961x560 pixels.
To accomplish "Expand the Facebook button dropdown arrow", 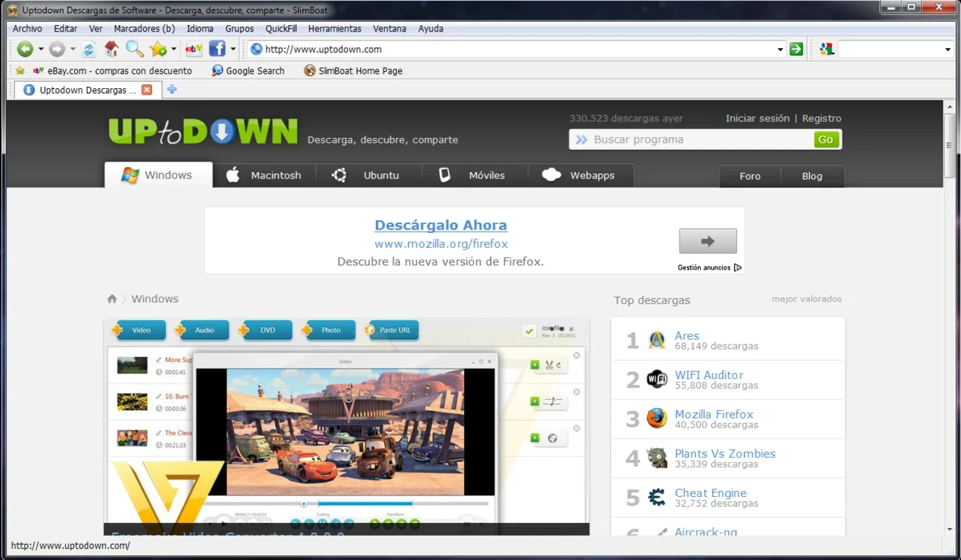I will (x=233, y=49).
